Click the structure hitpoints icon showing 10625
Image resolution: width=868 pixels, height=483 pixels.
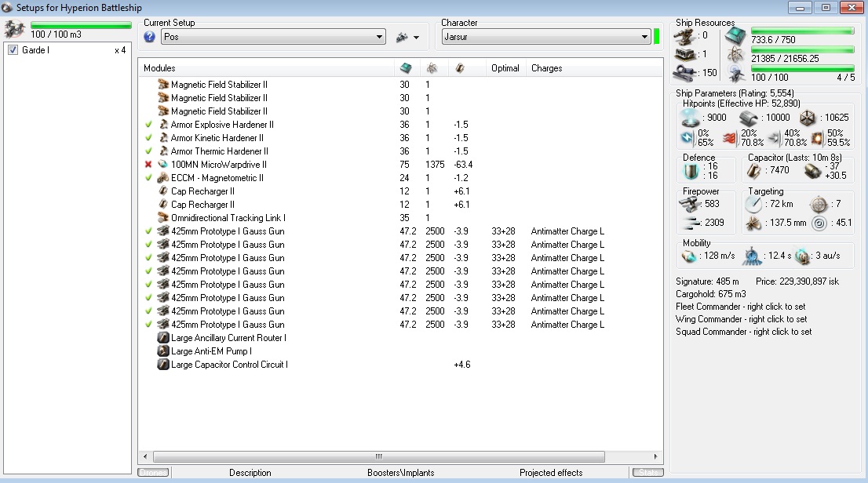808,118
